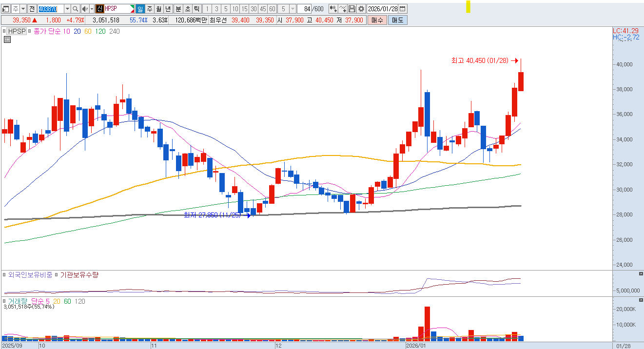Click the speaker sound icon in toolbar
Viewport: 644px width, 349px height.
pyautogui.click(x=85, y=9)
